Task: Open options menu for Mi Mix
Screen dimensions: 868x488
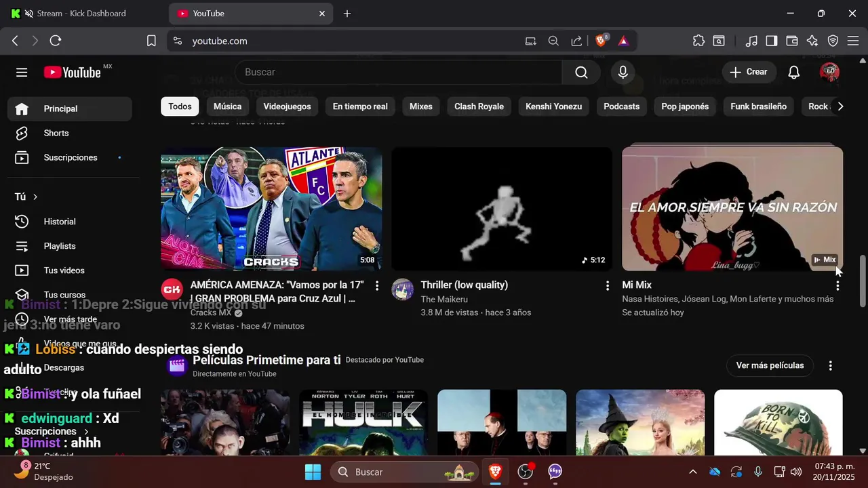Action: 838,285
